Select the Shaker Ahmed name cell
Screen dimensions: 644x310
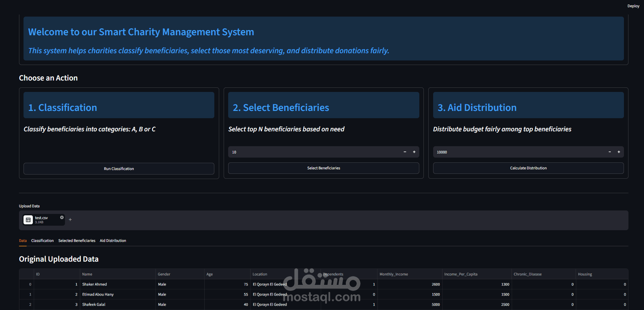tap(118, 284)
